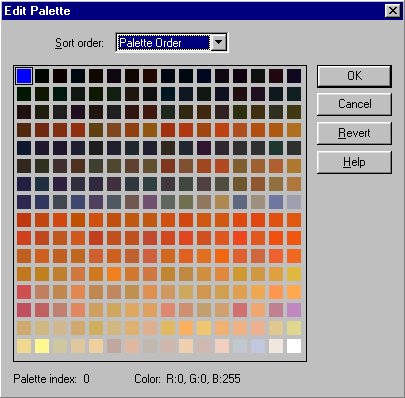The image size is (405, 398).
Task: Select the pink-red swatch starting the third-last row
Action: pyautogui.click(x=24, y=310)
